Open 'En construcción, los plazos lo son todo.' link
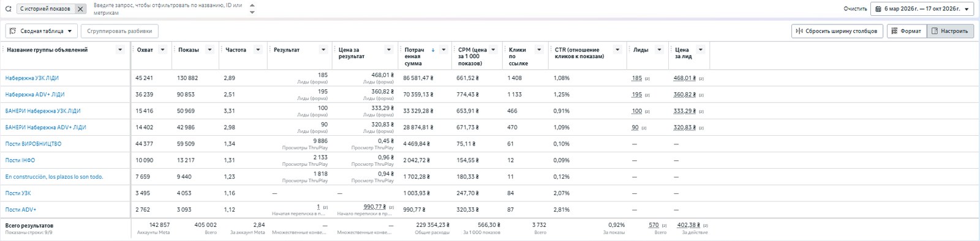This screenshot has width=980, height=241. [55, 177]
